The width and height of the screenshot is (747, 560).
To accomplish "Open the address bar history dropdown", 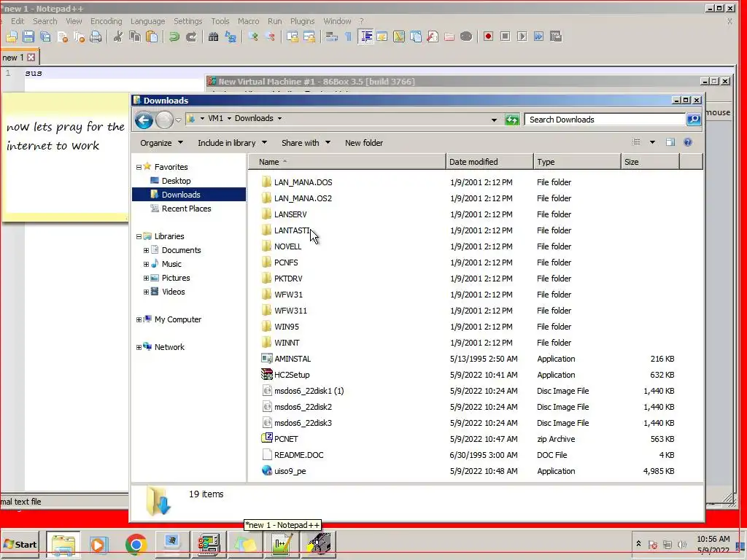I will (x=494, y=120).
